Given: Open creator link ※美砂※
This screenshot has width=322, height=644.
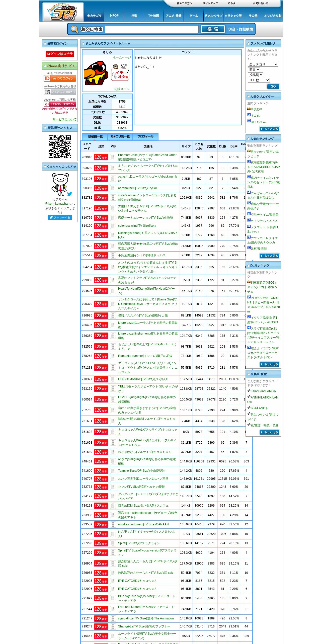Looking at the screenshot, I should click(x=257, y=109).
